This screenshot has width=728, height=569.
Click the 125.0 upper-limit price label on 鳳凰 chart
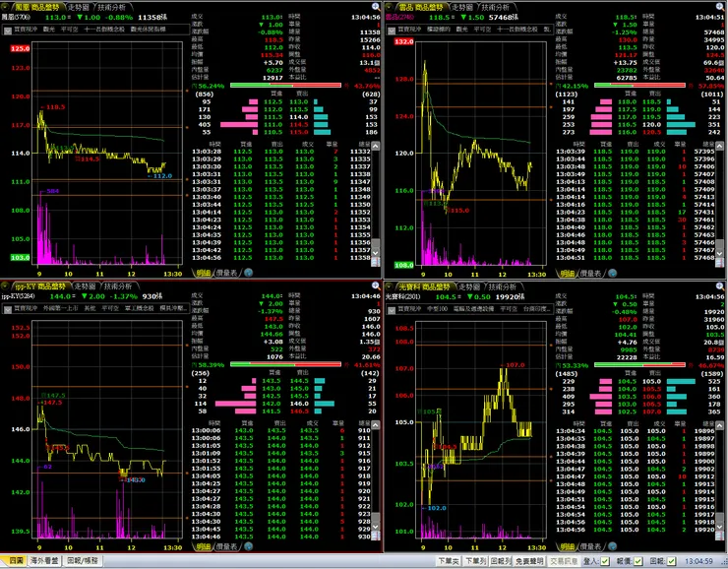click(x=20, y=48)
